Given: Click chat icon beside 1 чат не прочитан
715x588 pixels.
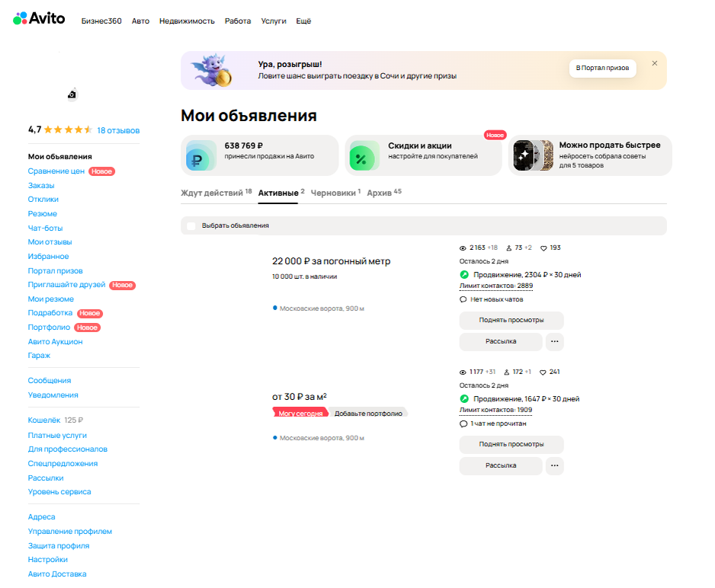Looking at the screenshot, I should (463, 423).
